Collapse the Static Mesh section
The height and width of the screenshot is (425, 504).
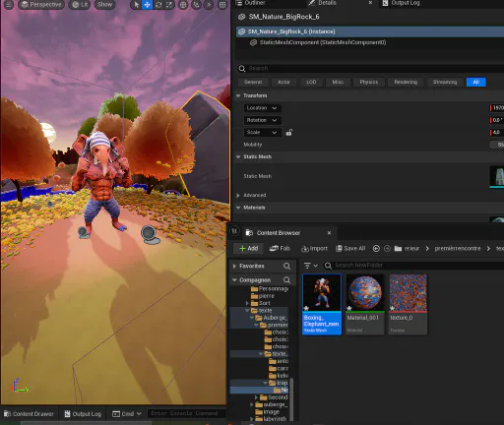point(238,156)
